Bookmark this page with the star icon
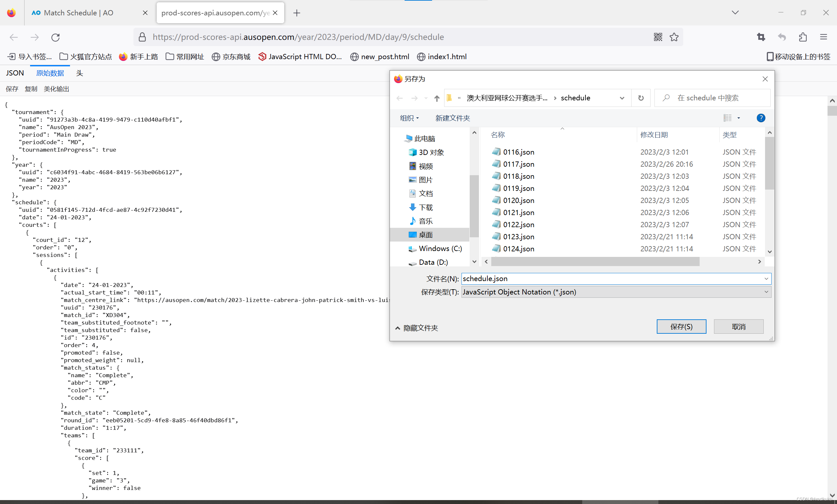Image resolution: width=837 pixels, height=504 pixels. [x=674, y=37]
